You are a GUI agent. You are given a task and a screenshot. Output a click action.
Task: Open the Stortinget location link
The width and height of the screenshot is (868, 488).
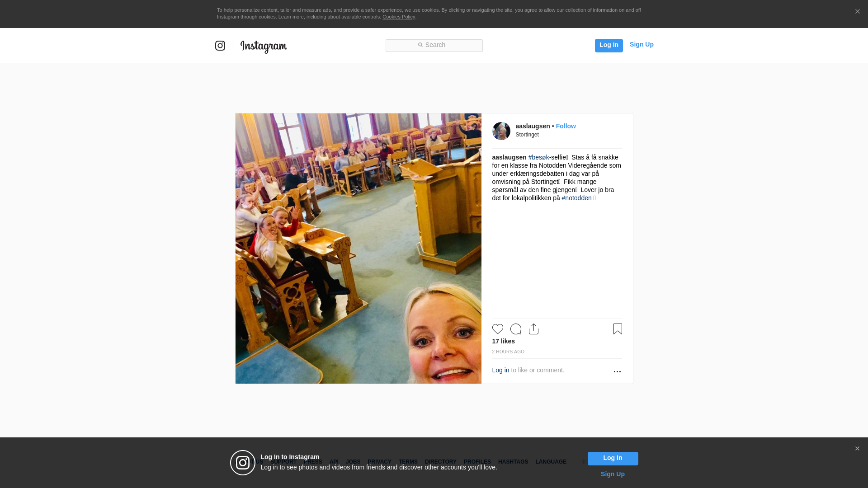tap(527, 135)
